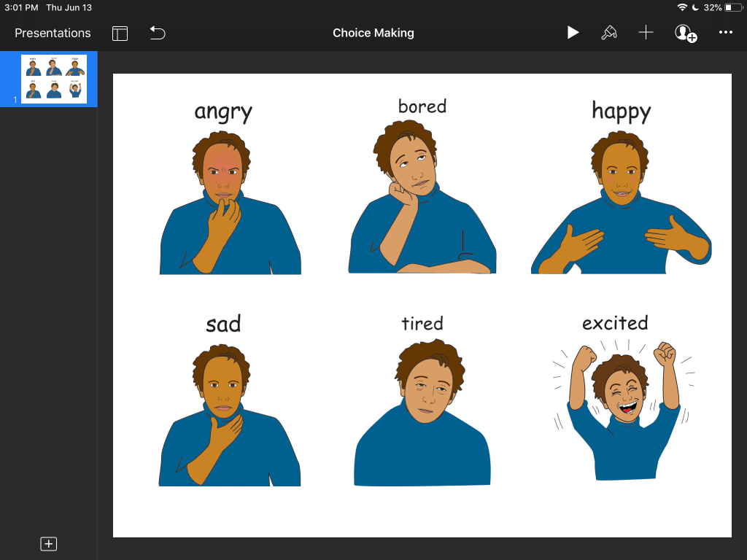Tap the Undo arrow
The image size is (747, 560).
158,33
